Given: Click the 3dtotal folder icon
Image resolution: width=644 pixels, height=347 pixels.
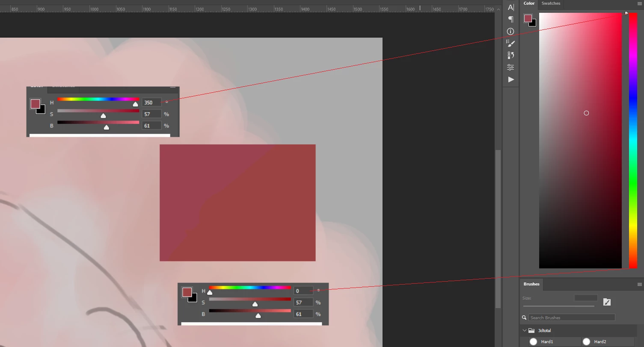Looking at the screenshot, I should click(x=531, y=330).
